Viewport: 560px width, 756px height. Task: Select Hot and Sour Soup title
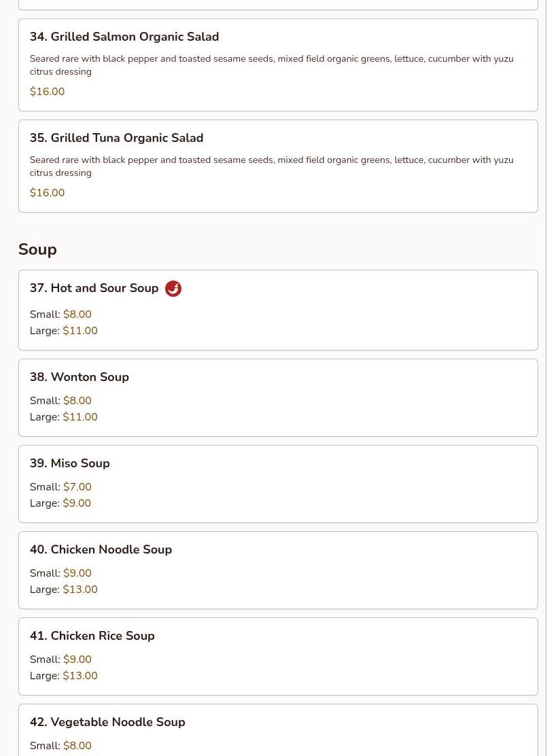point(94,288)
